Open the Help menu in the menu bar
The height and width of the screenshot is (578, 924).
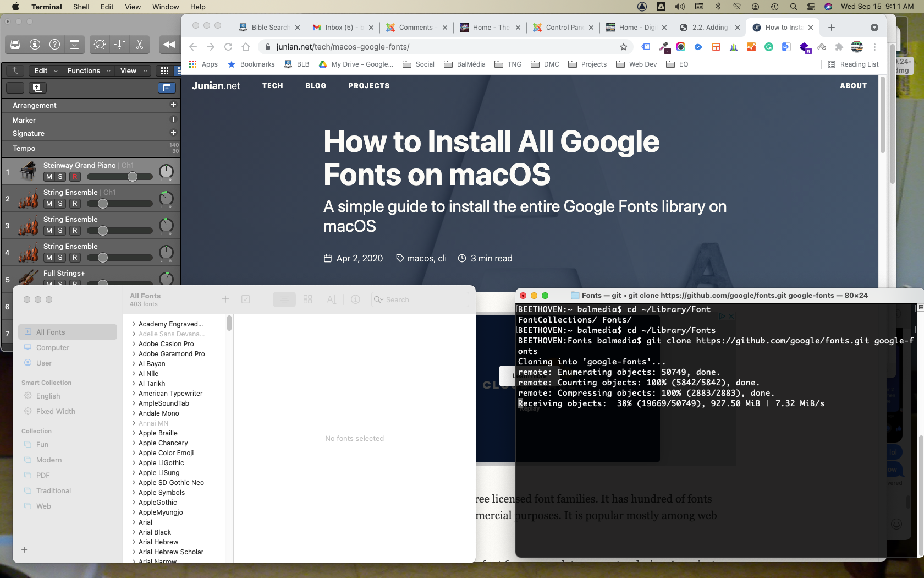[x=198, y=7]
